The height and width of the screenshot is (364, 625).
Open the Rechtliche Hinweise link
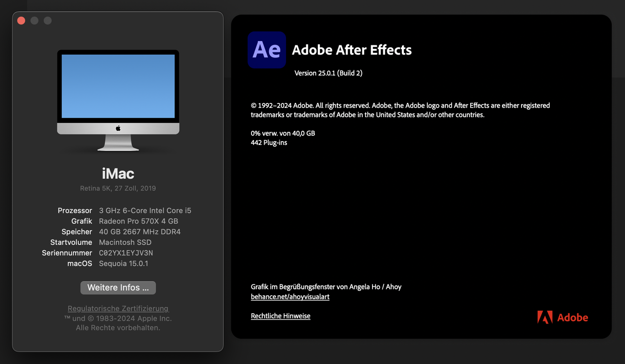(x=281, y=316)
